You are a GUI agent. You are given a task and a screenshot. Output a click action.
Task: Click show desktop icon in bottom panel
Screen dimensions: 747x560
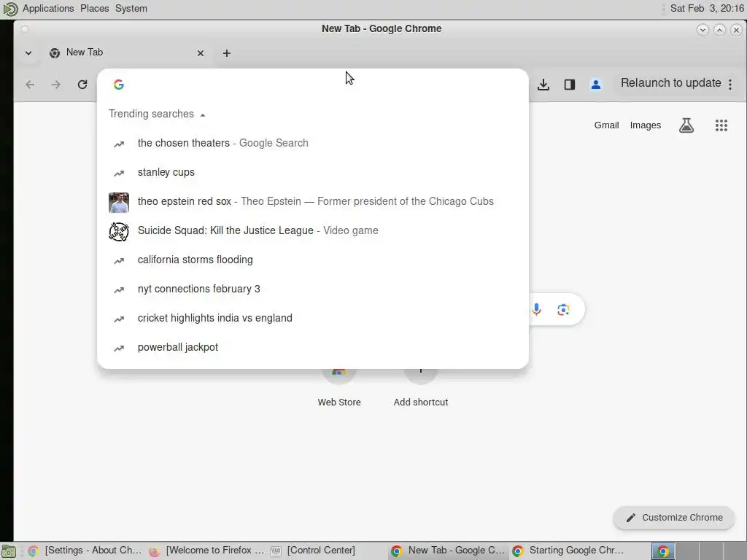click(9, 551)
